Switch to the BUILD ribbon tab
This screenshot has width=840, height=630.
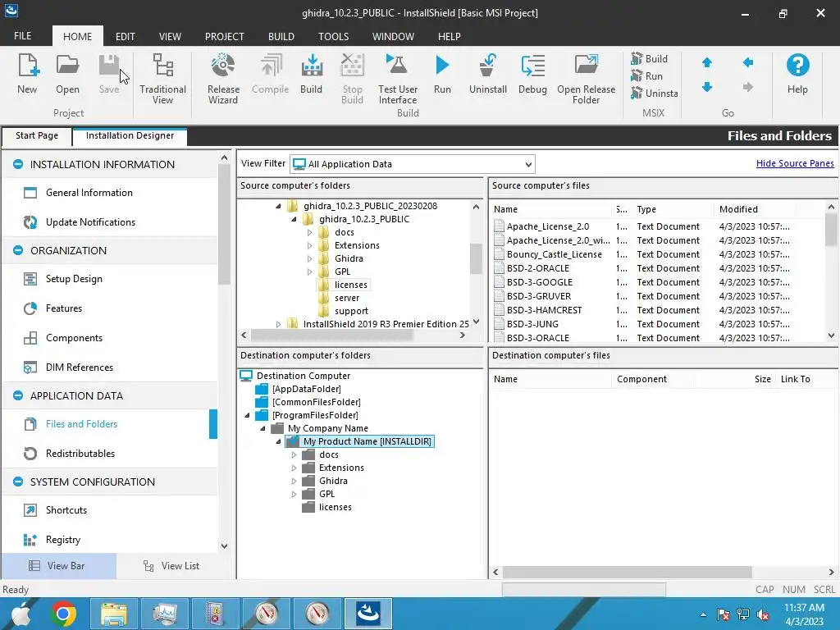(281, 36)
